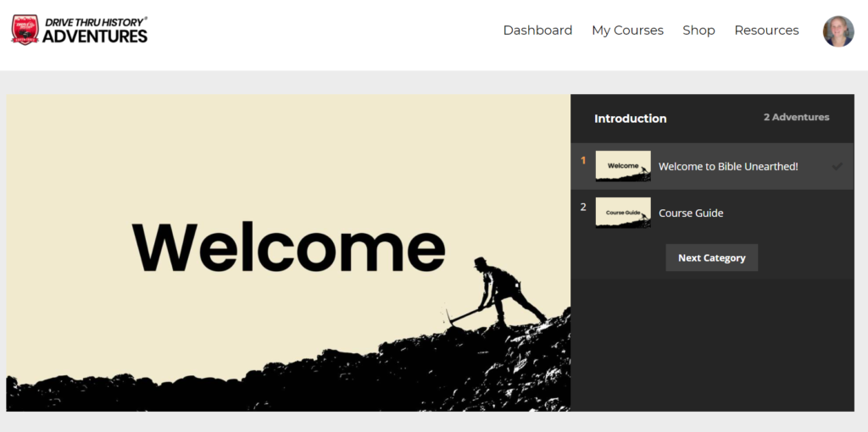Click the Introduction category heading

[630, 119]
